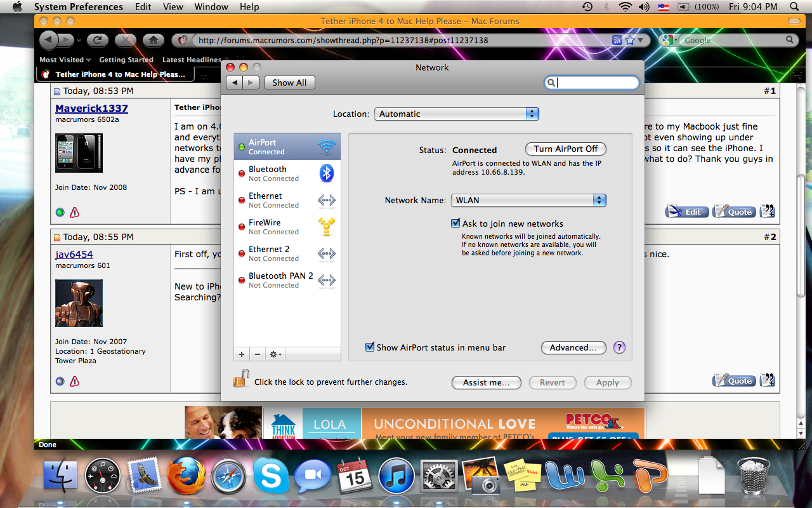This screenshot has width=812, height=508.
Task: Click the Show All button
Action: coord(289,83)
